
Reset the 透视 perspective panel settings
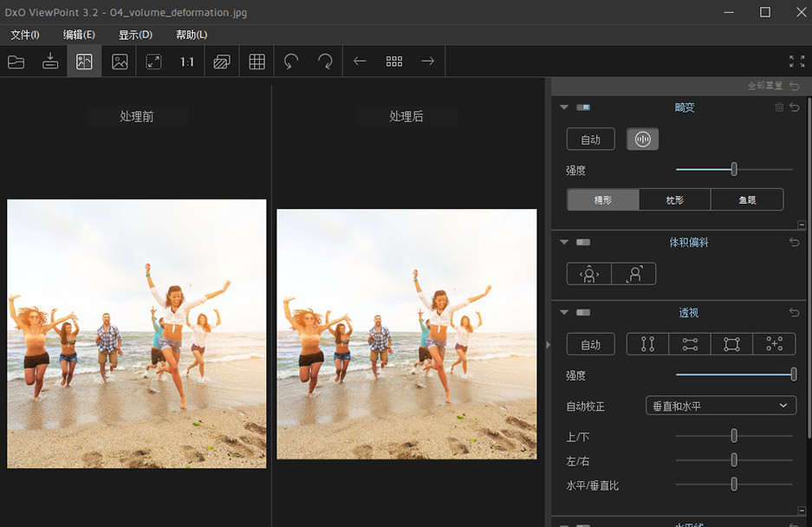click(x=795, y=312)
